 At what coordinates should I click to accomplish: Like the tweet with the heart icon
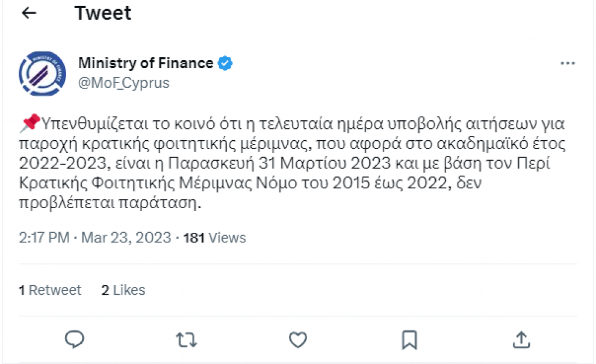point(298,340)
